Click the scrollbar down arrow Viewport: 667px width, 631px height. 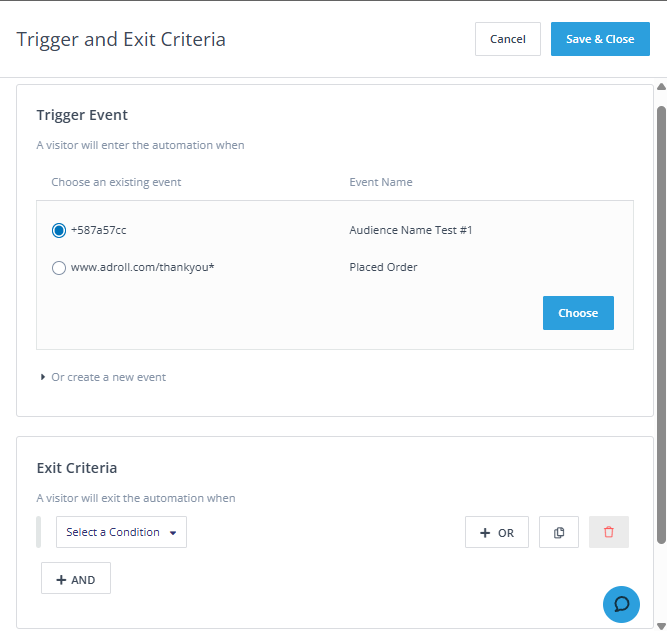click(x=661, y=624)
